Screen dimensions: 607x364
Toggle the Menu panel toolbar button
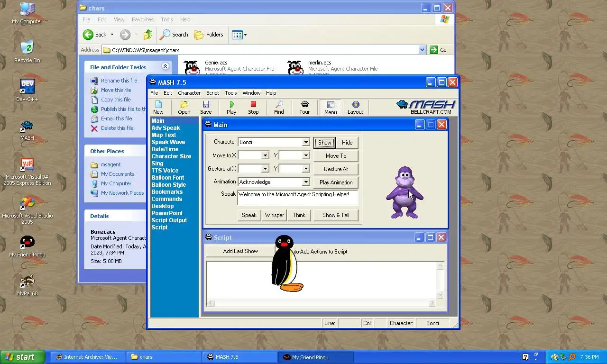[x=331, y=108]
